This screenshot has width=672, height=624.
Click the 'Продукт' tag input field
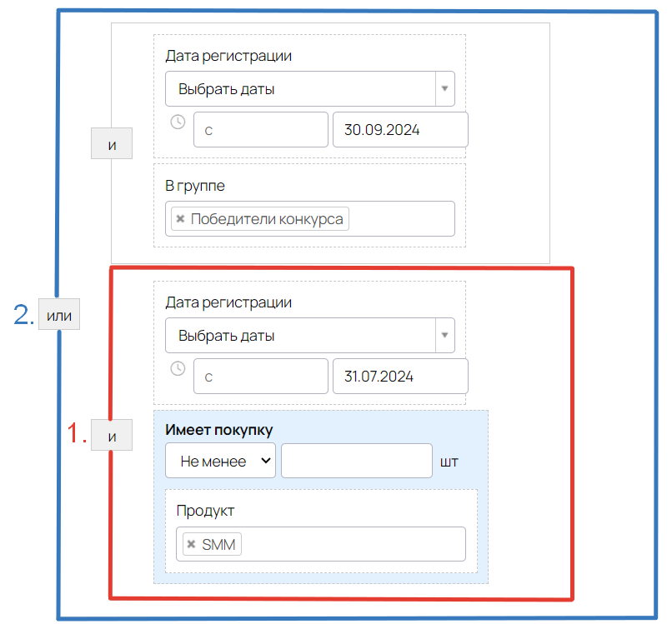coord(320,544)
